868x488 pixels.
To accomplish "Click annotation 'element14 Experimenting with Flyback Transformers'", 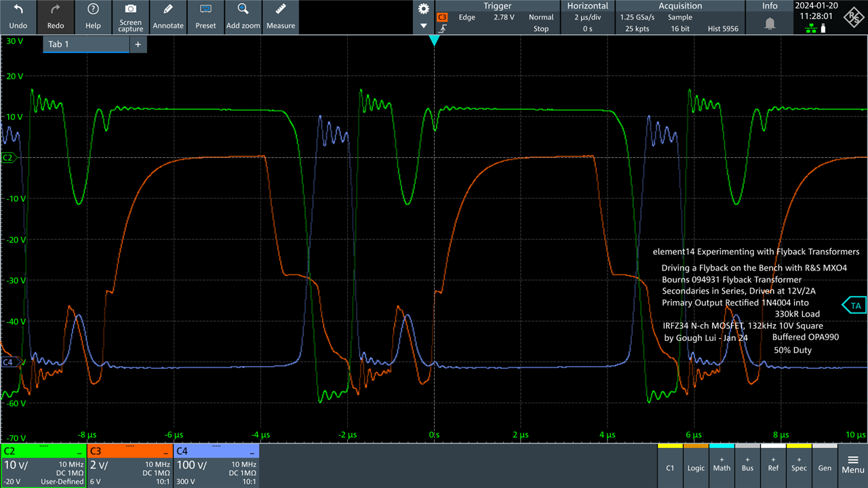I will pos(755,251).
